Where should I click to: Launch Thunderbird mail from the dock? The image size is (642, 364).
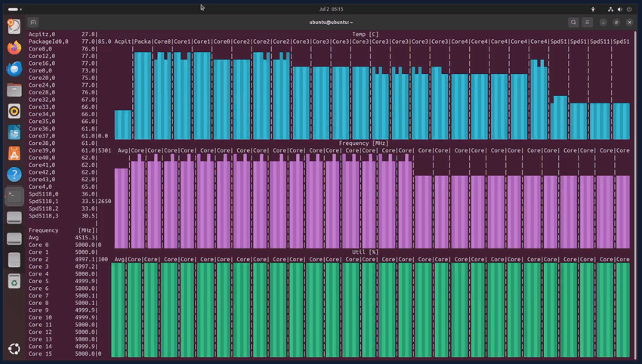tap(14, 69)
